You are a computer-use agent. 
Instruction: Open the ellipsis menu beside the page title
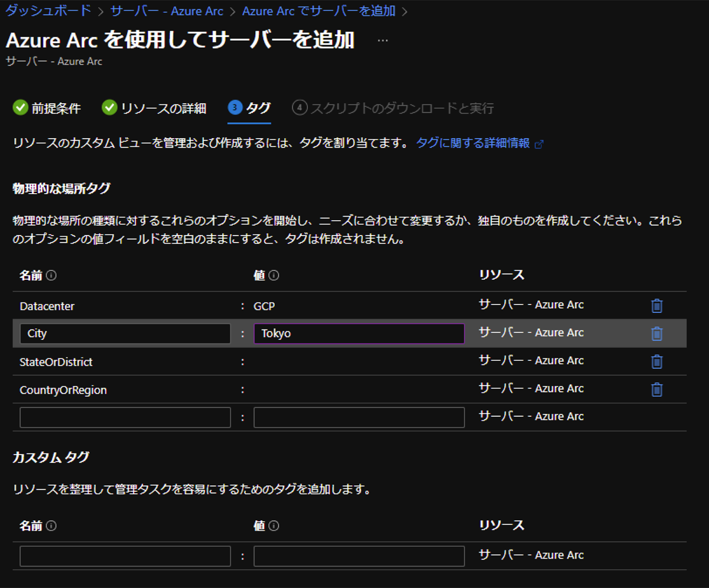pos(383,41)
